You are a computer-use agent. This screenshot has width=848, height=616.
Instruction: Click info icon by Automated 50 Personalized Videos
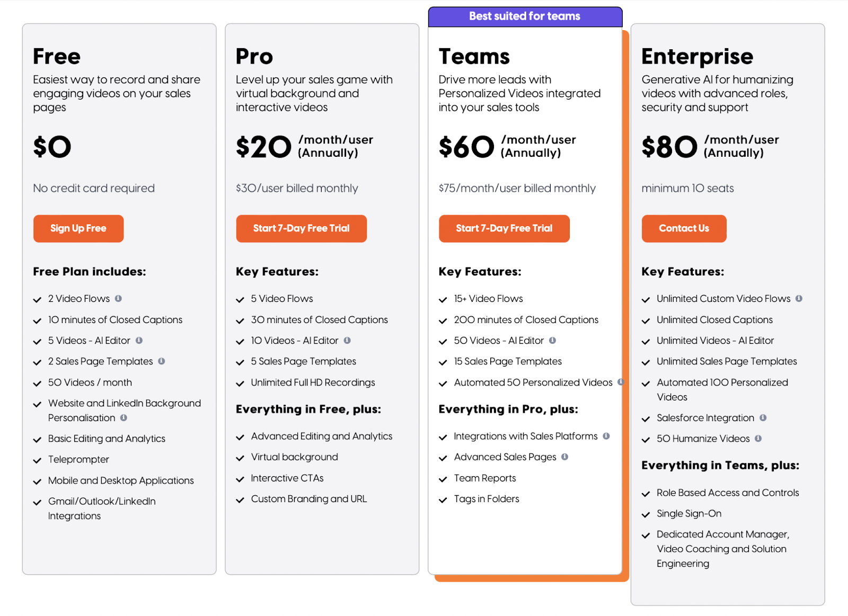click(x=621, y=381)
